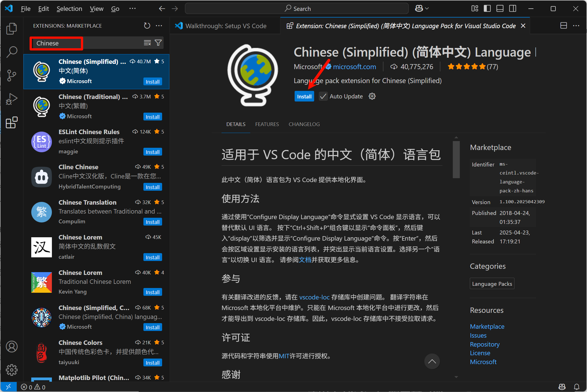Select the FEATURES tab

[267, 124]
